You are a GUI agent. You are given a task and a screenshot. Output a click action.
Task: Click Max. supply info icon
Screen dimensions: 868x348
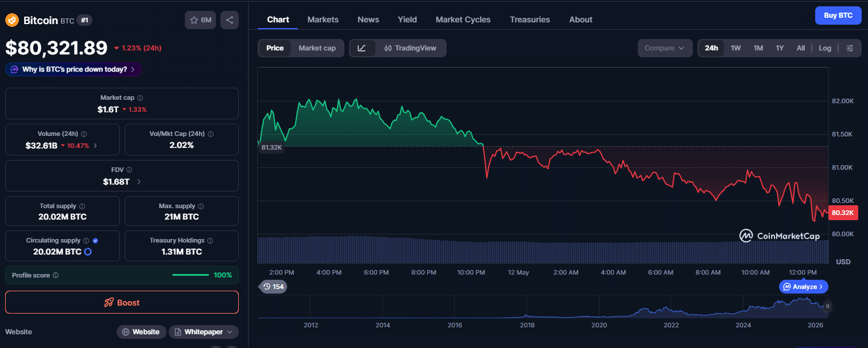(201, 206)
